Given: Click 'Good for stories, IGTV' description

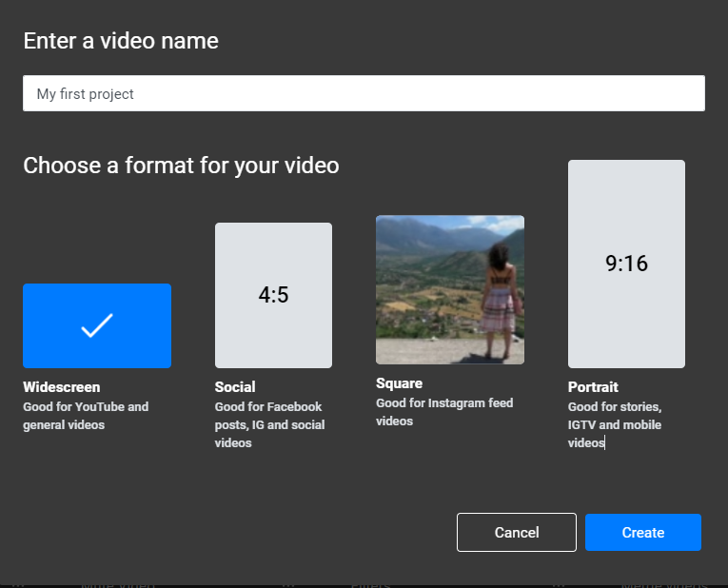Looking at the screenshot, I should [615, 424].
